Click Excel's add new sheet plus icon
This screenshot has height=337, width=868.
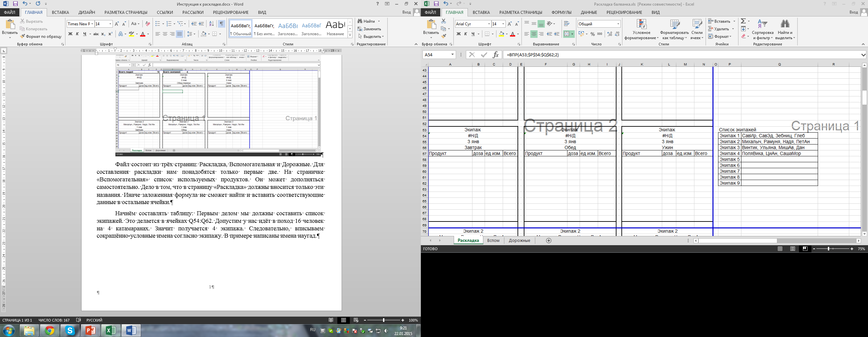[x=548, y=241]
